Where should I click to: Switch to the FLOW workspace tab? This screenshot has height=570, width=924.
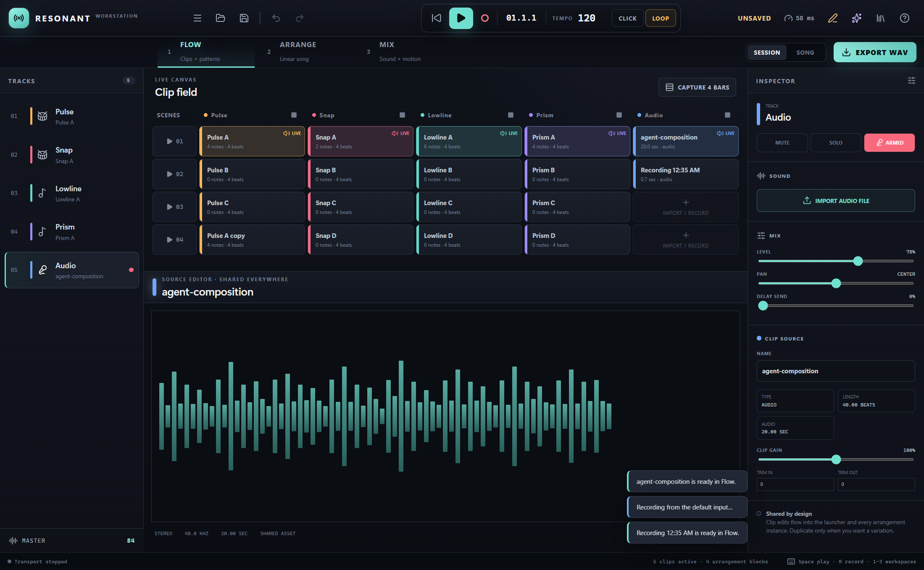point(206,52)
